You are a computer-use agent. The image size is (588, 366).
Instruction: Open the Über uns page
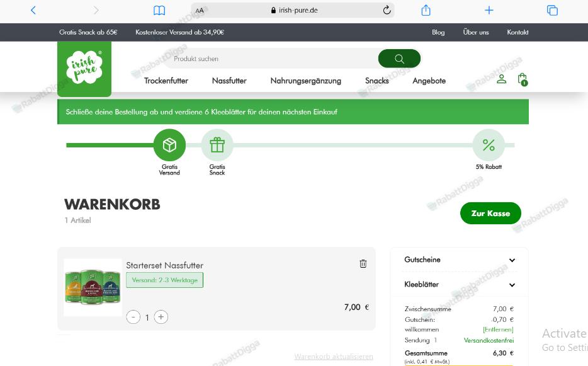(x=476, y=32)
